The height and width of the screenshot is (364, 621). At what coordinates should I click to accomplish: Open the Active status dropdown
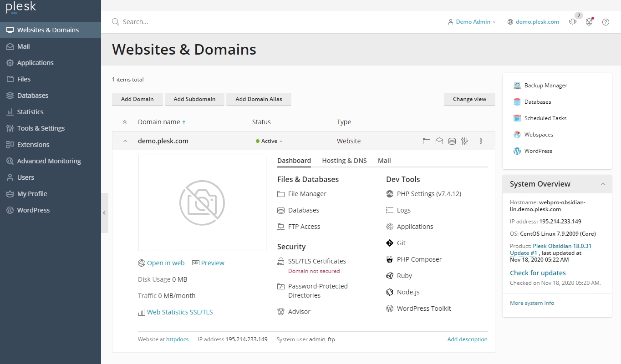tap(269, 141)
